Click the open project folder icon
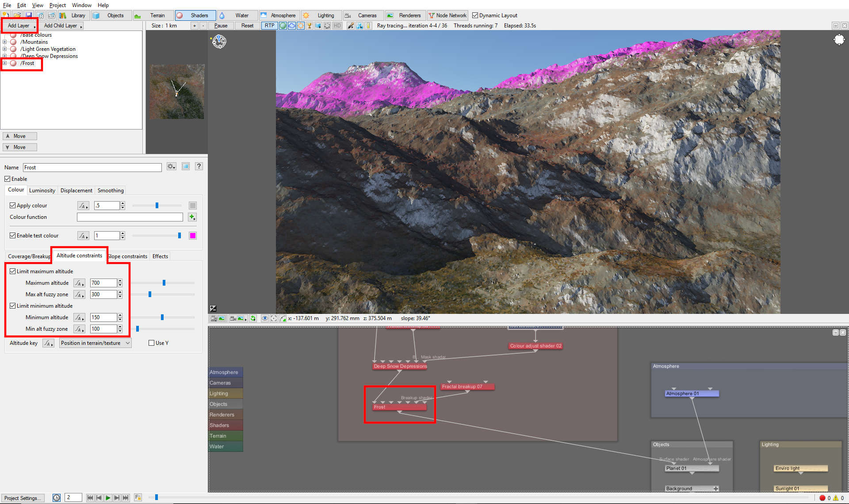The image size is (849, 504). 17,15
